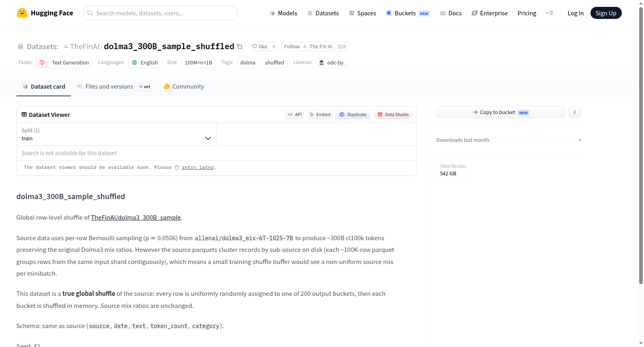Open Models in the top navigation
This screenshot has height=347, width=644.
pos(283,13)
